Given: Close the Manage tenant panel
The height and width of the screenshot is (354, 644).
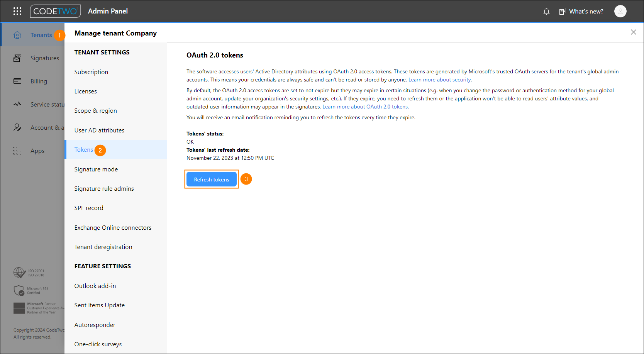Looking at the screenshot, I should click(634, 32).
